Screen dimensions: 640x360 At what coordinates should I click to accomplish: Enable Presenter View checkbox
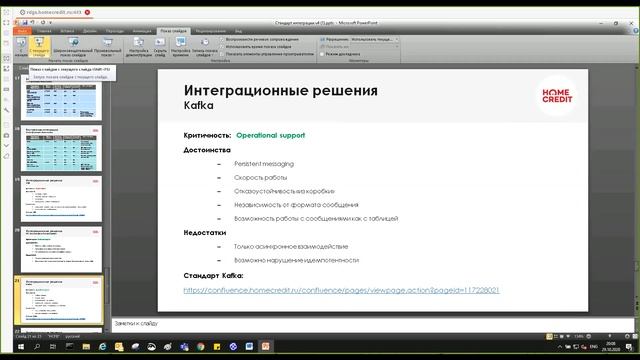[x=322, y=54]
